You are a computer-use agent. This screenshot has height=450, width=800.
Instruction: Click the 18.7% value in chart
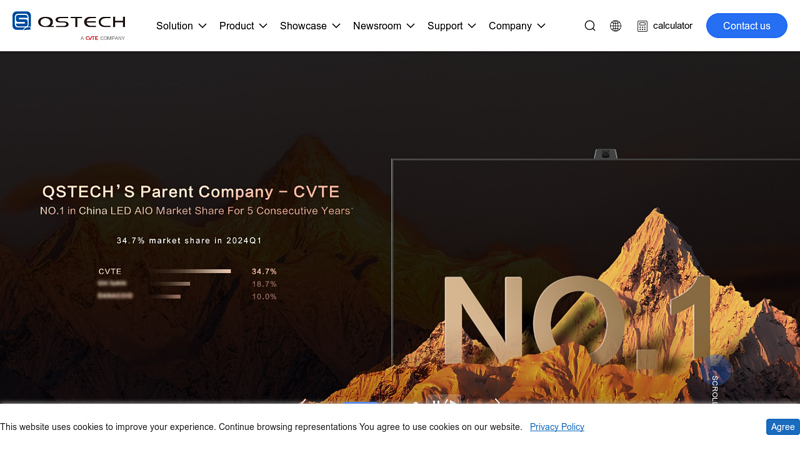[264, 284]
